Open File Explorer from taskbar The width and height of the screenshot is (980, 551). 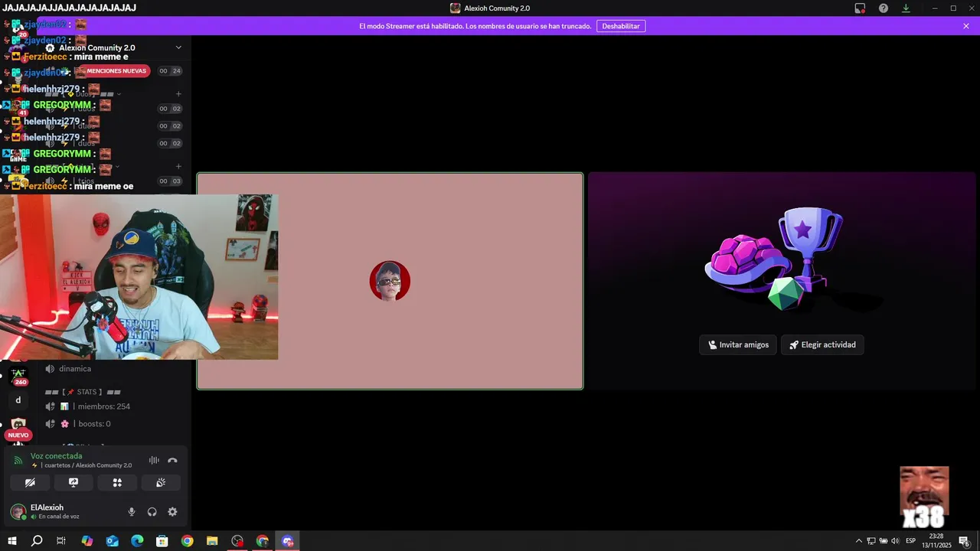point(212,541)
